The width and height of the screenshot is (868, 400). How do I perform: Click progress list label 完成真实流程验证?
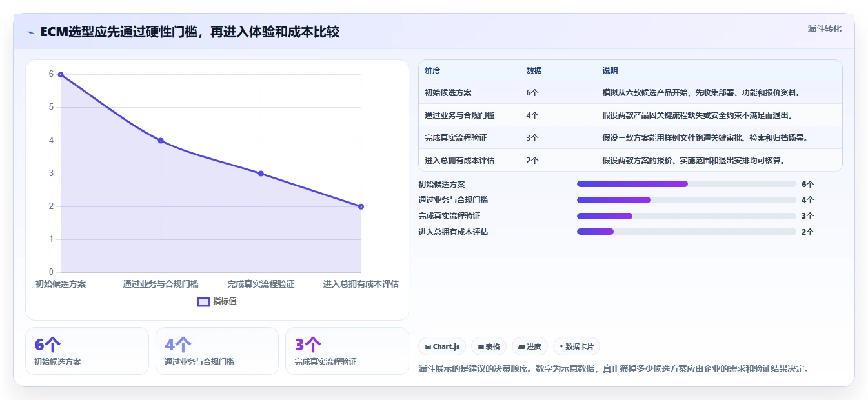point(449,216)
